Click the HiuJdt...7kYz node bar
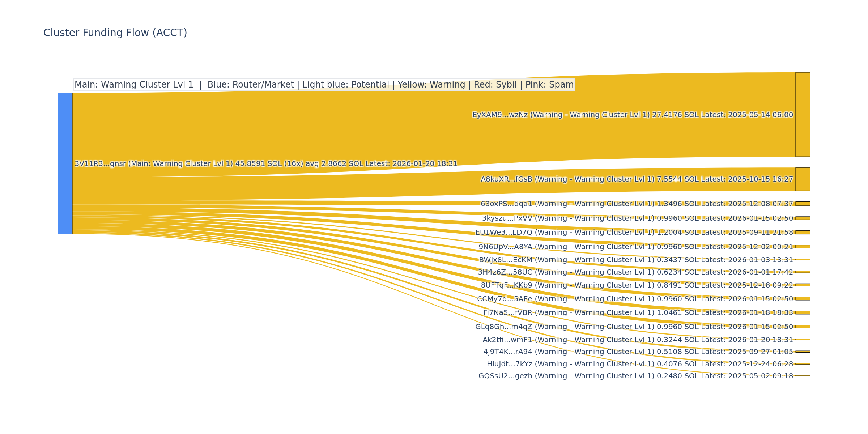The image size is (868, 434). (803, 364)
